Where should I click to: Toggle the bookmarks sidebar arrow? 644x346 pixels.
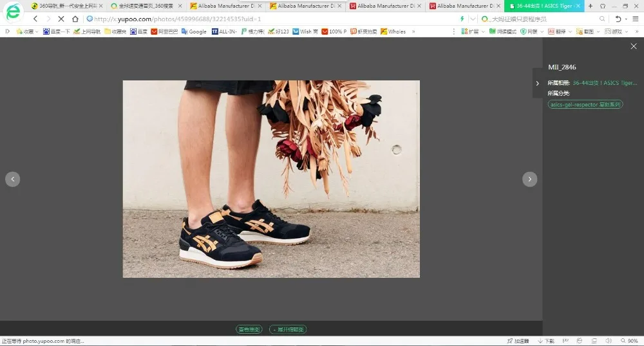pyautogui.click(x=7, y=31)
